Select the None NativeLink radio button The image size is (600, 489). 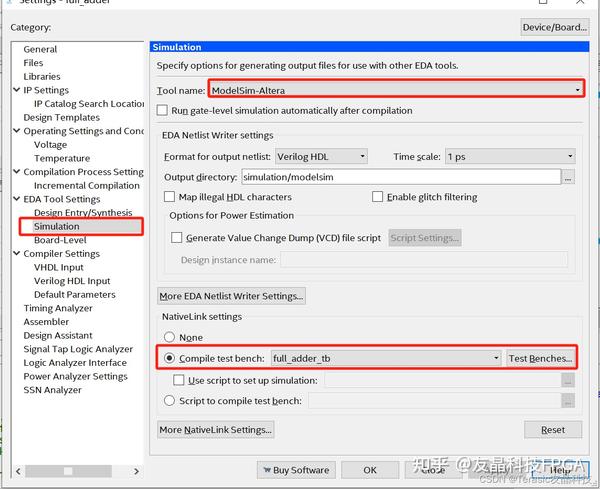pos(169,337)
